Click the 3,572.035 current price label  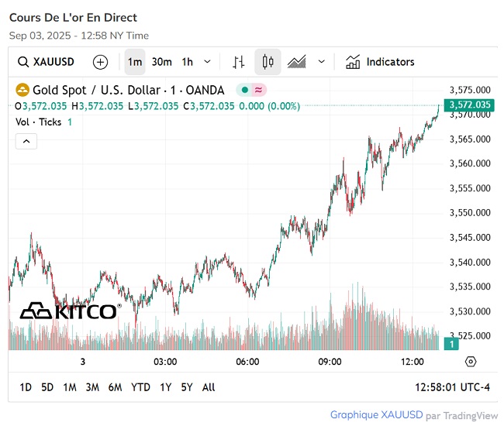(469, 105)
